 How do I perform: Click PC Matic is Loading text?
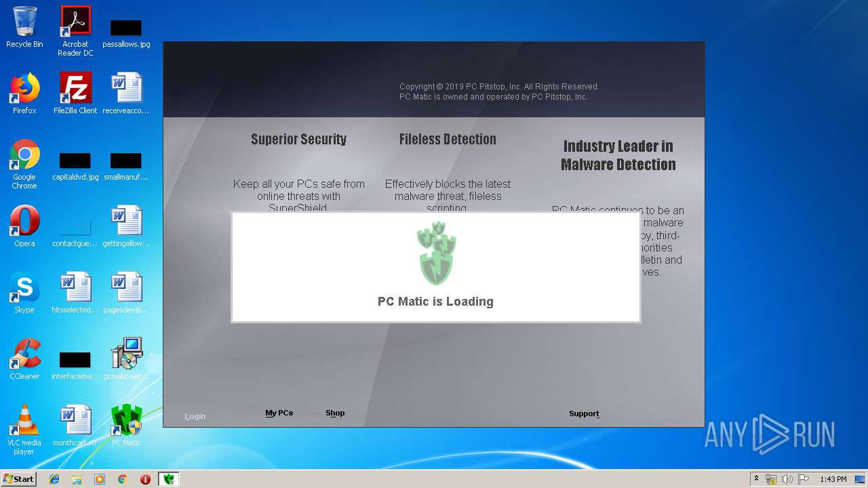[435, 302]
